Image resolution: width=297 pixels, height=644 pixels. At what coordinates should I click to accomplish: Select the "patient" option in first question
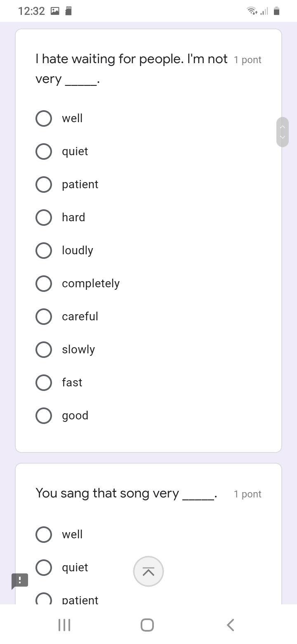click(44, 185)
